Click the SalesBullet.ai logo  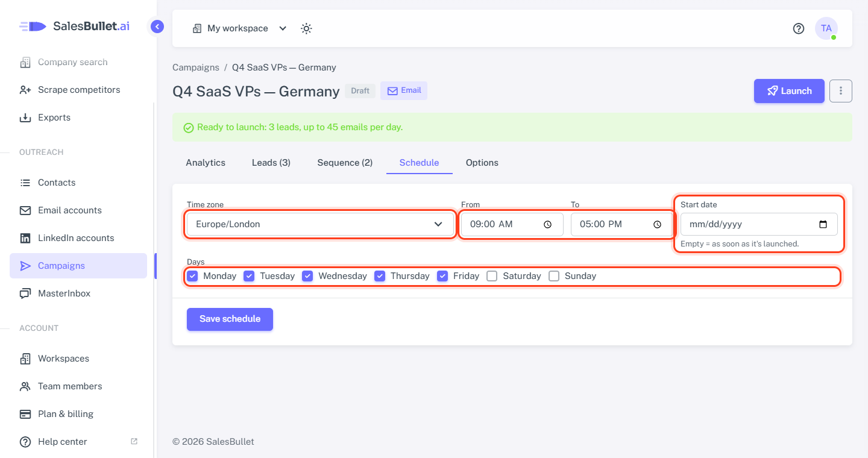[74, 27]
